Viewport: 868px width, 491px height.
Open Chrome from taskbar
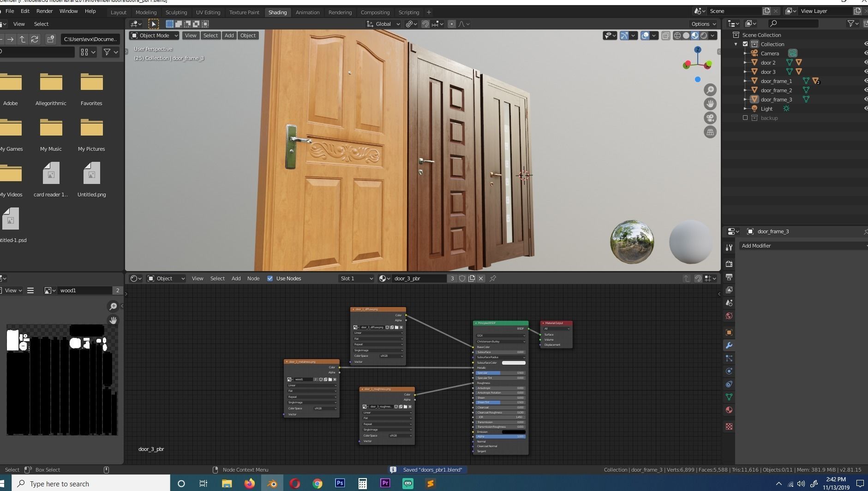pos(317,484)
